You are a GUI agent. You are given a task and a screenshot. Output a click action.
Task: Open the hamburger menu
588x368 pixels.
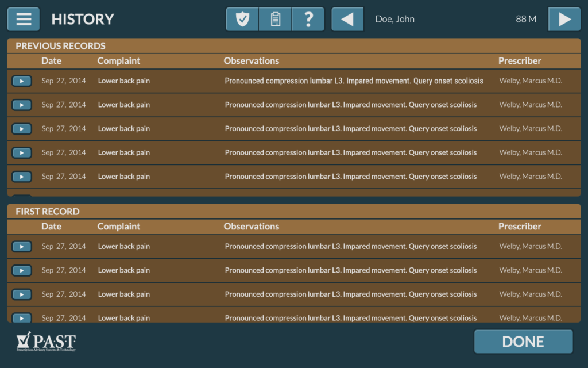[x=24, y=19]
